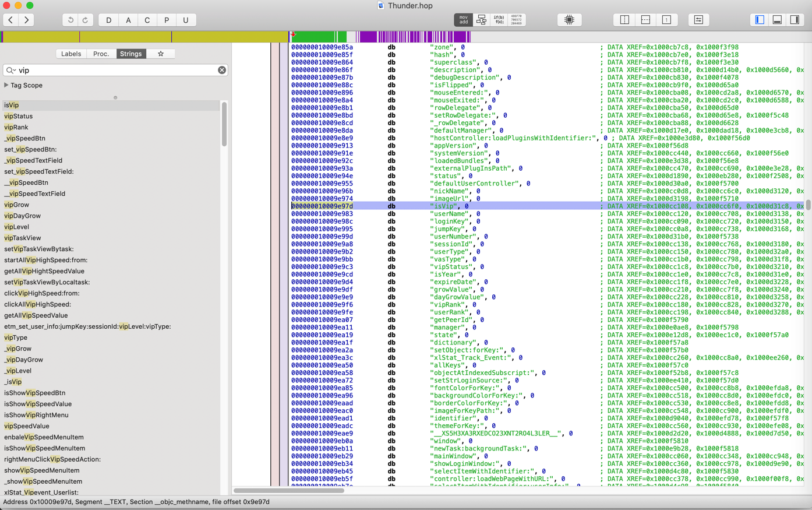This screenshot has width=812, height=510.
Task: Expand the Tag Scope section
Action: coord(6,85)
